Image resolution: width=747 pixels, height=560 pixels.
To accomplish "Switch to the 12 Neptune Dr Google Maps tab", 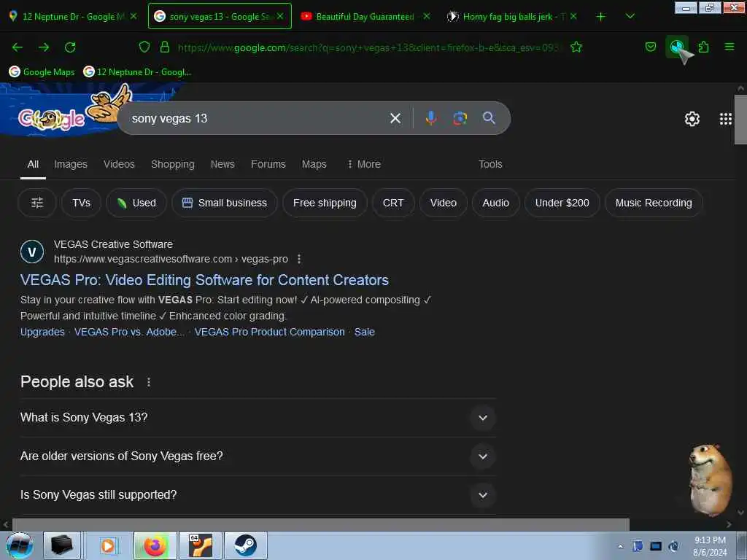I will (72, 17).
